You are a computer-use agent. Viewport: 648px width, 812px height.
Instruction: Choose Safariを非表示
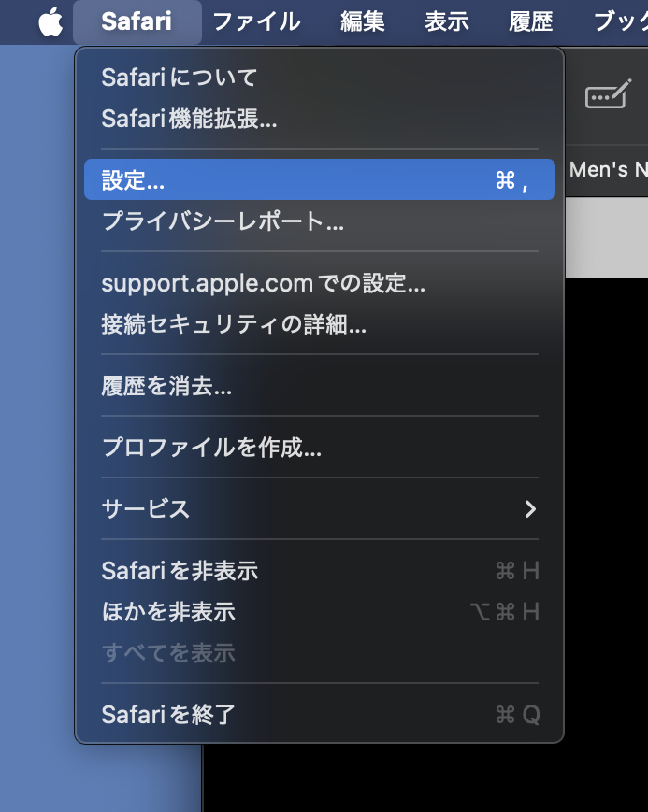[x=320, y=571]
